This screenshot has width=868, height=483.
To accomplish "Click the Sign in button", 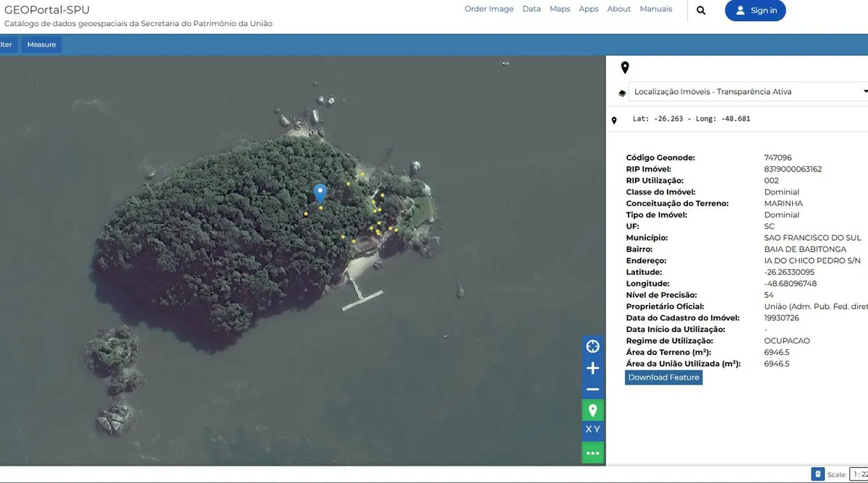I will (x=755, y=10).
